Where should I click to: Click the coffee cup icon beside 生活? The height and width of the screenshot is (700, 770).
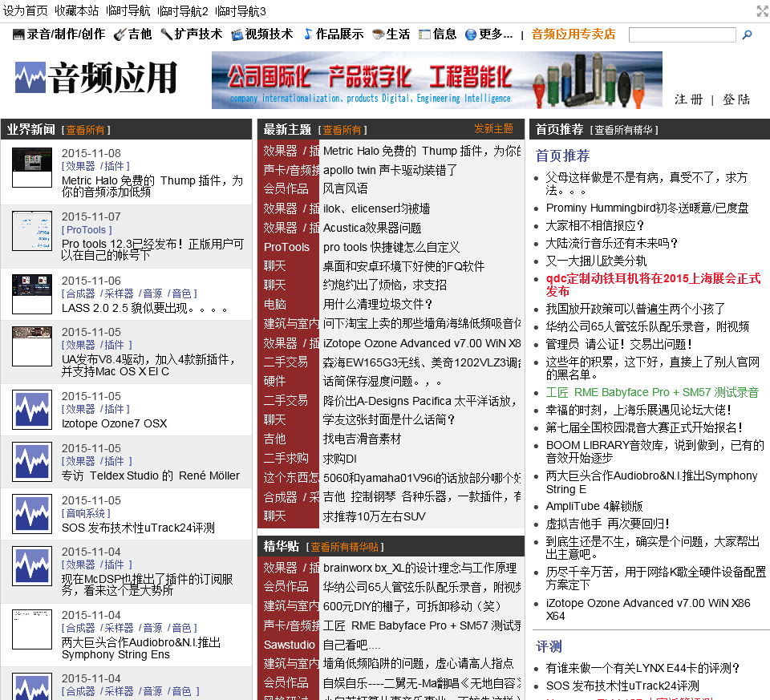[378, 34]
